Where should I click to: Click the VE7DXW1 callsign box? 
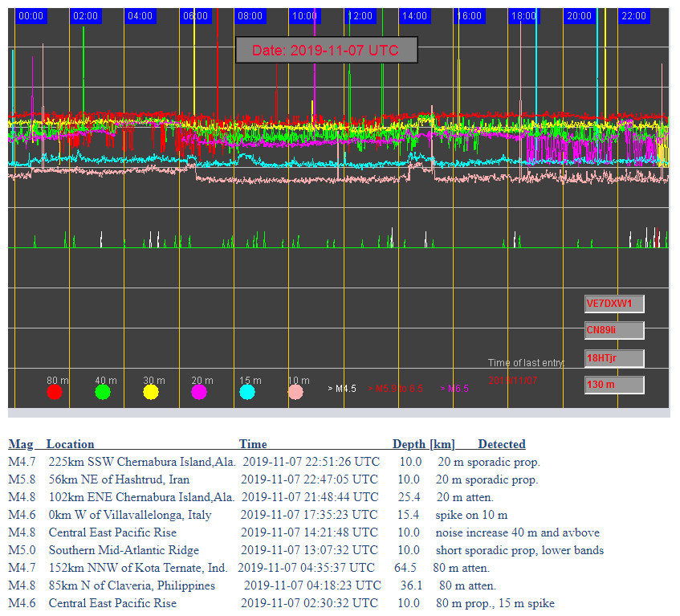(x=614, y=304)
